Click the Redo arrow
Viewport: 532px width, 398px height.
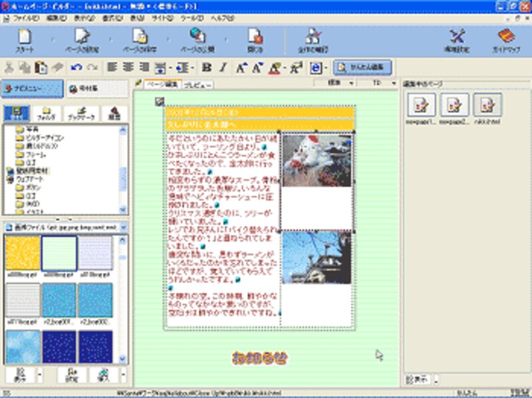coord(92,68)
